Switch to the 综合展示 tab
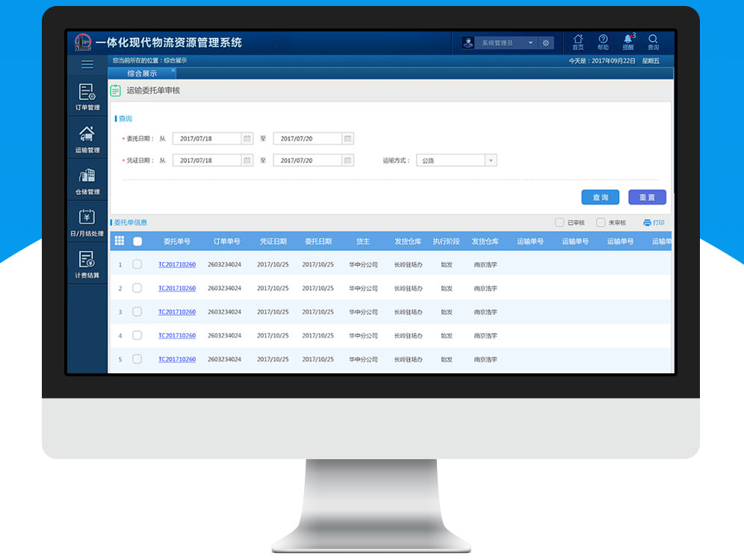The width and height of the screenshot is (744, 560). tap(142, 73)
